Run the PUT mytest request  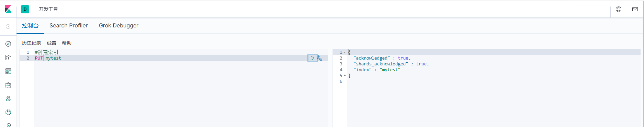click(312, 58)
